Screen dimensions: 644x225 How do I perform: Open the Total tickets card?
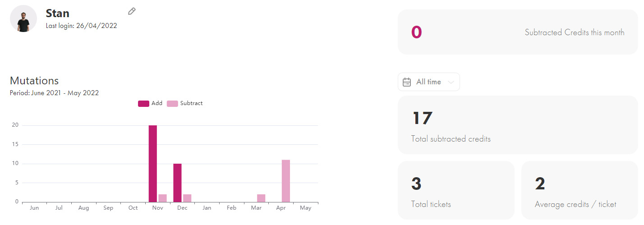click(x=456, y=190)
